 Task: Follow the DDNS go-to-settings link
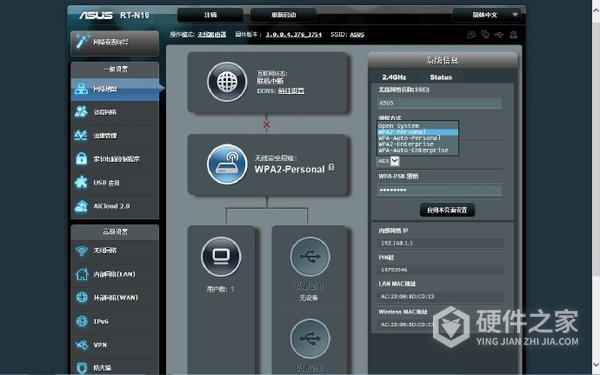tap(291, 91)
